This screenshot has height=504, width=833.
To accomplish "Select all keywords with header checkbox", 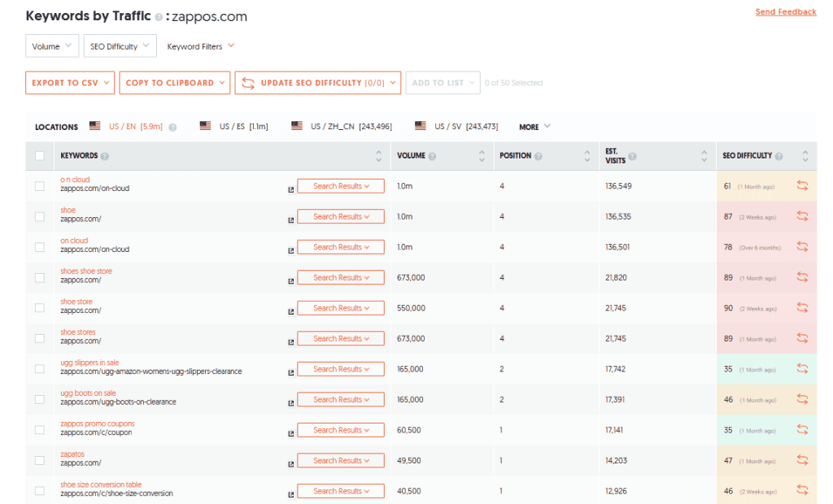I will (x=40, y=155).
